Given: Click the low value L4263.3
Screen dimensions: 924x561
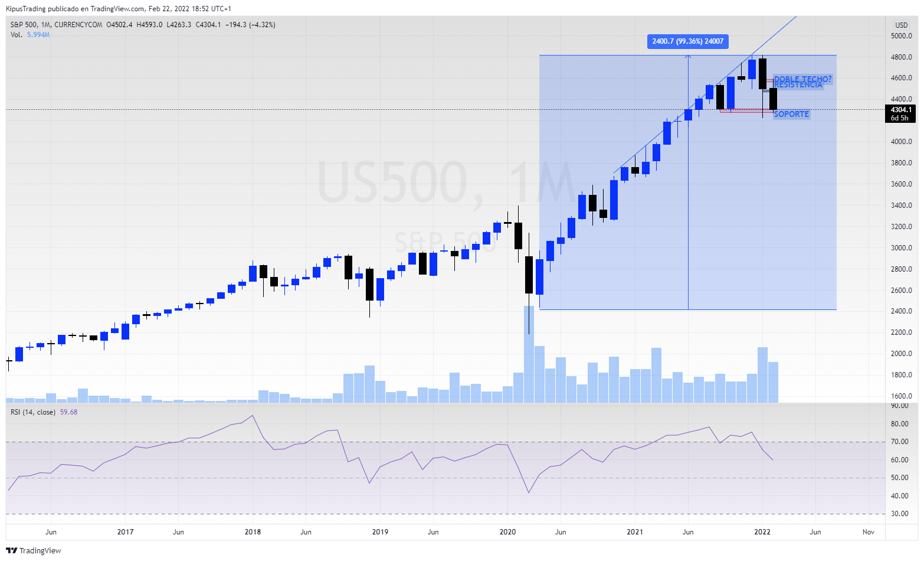Looking at the screenshot, I should (x=179, y=25).
